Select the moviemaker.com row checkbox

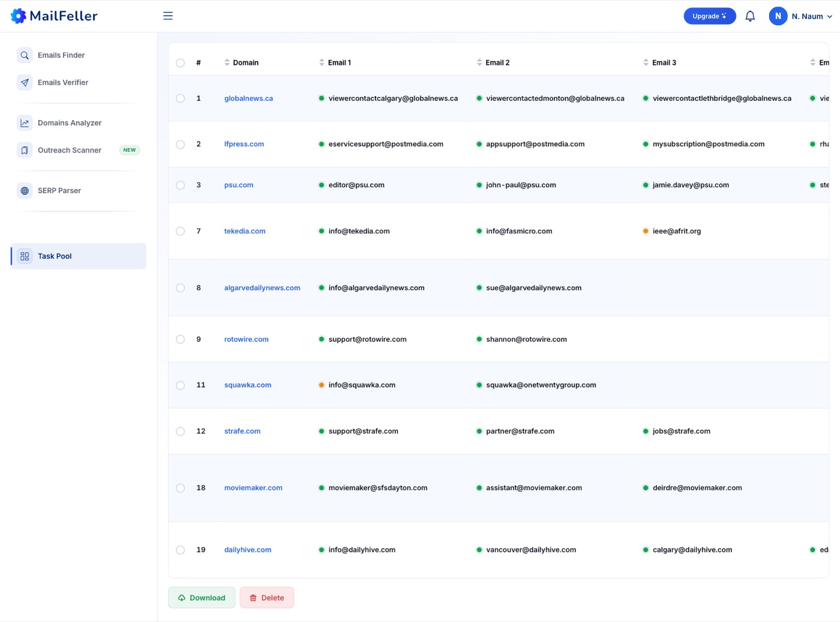(x=181, y=488)
